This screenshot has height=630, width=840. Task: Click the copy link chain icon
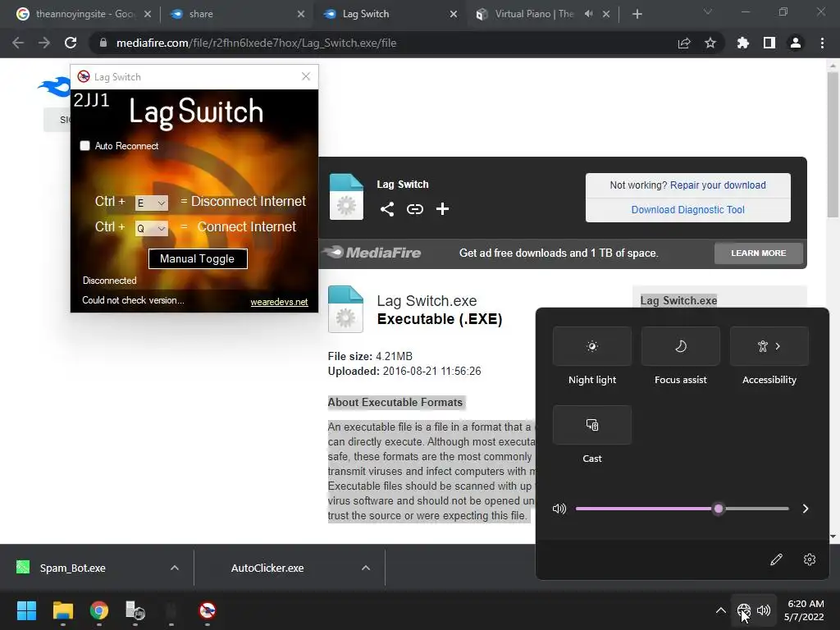click(414, 209)
